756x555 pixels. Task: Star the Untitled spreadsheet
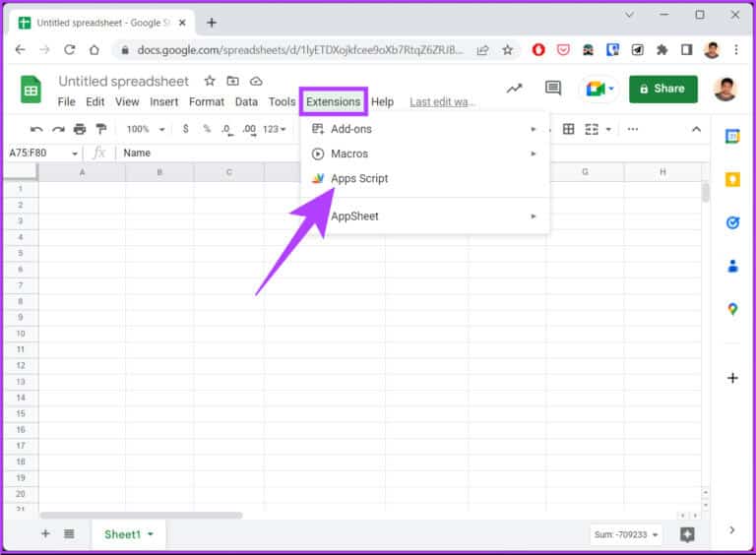tap(210, 81)
